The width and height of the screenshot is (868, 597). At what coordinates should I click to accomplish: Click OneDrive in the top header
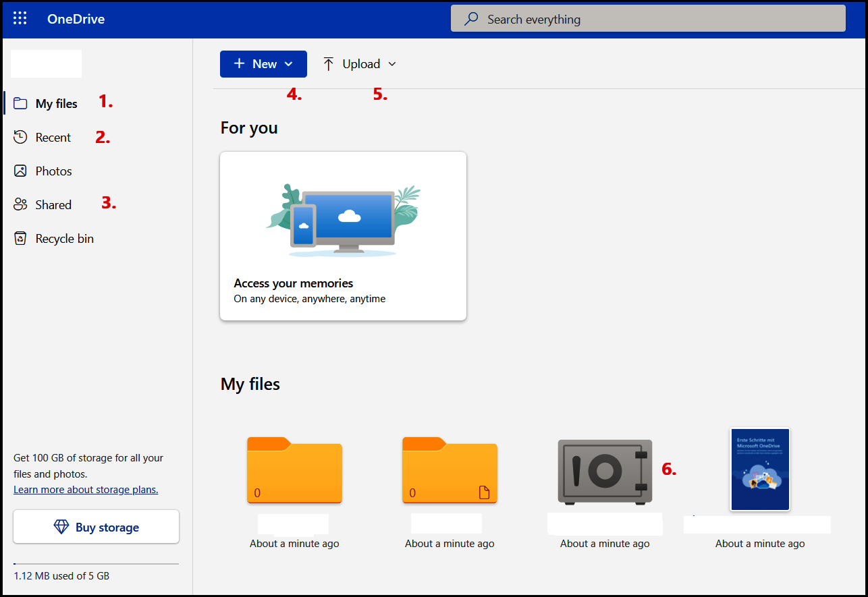coord(76,19)
